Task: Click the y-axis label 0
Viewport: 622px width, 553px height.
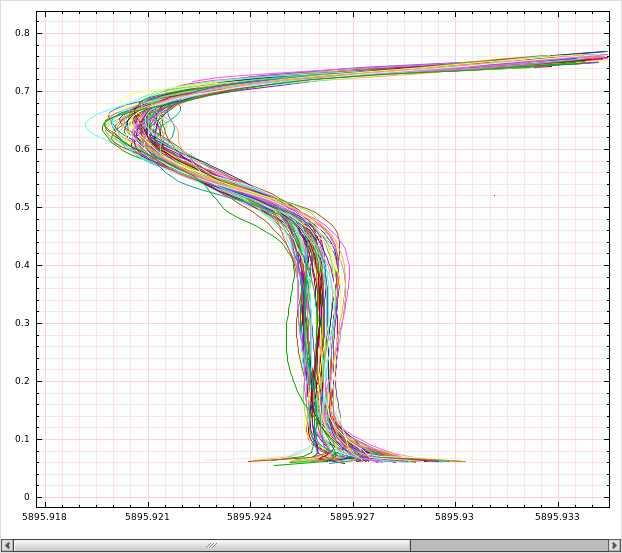Action: click(x=27, y=497)
